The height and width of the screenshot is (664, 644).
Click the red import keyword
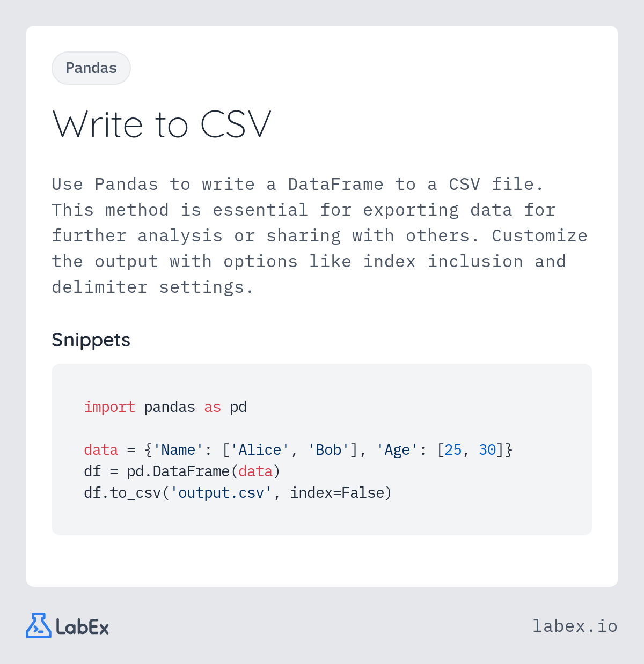pos(109,407)
